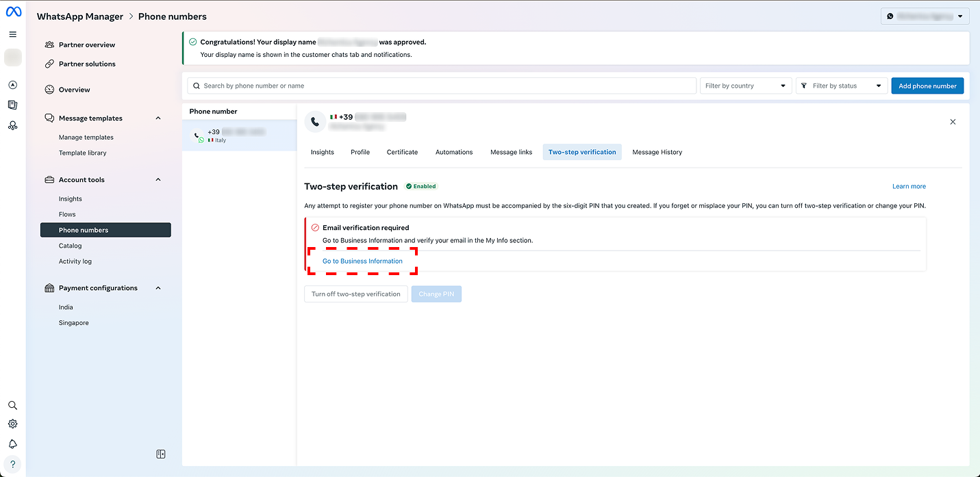This screenshot has width=980, height=477.
Task: Collapse the Payment configurations section
Action: pos(158,288)
